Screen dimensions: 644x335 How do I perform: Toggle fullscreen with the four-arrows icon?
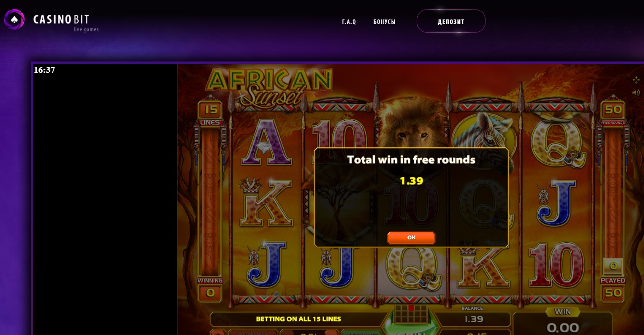636,80
